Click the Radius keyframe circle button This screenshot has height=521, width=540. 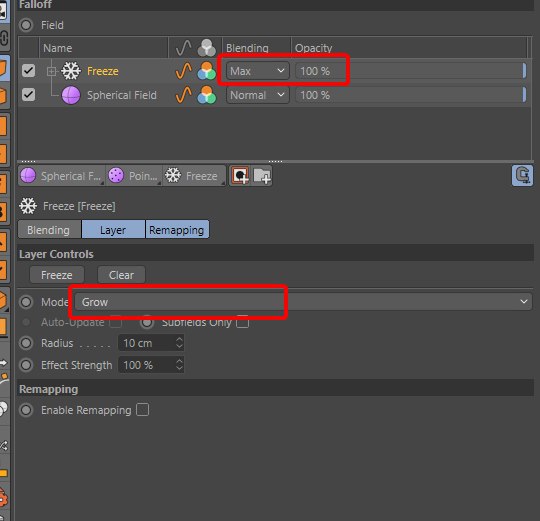pyautogui.click(x=26, y=343)
